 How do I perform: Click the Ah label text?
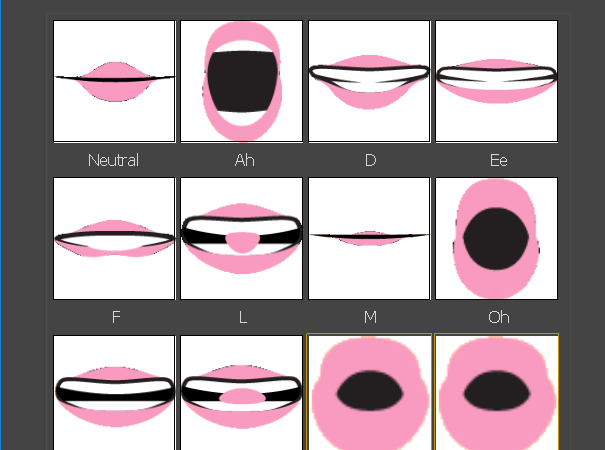tap(244, 160)
